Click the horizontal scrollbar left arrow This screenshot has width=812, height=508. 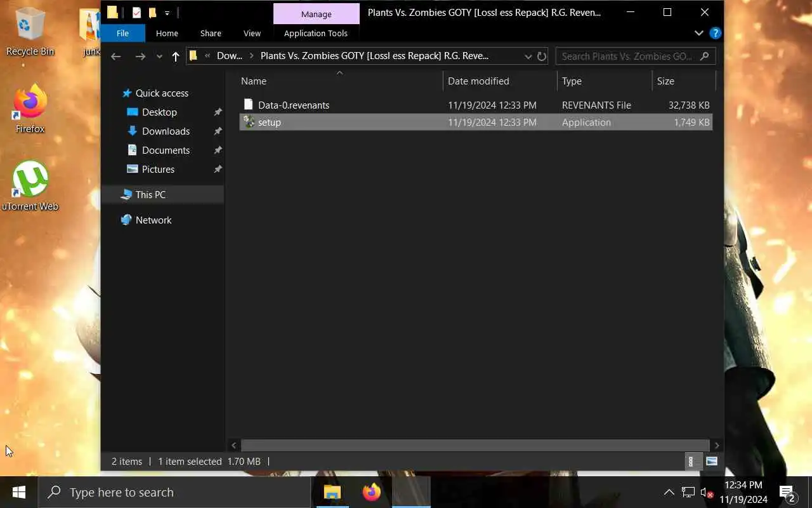233,445
